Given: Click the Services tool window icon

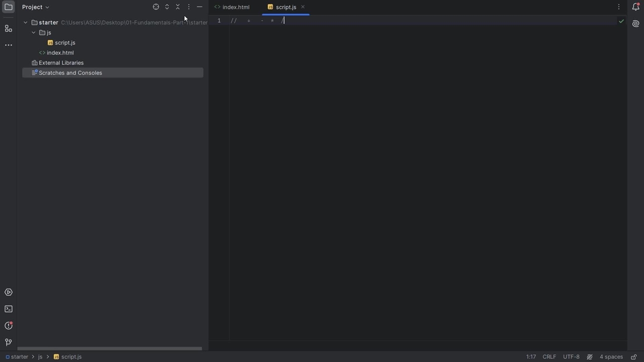Looking at the screenshot, I should [8, 292].
